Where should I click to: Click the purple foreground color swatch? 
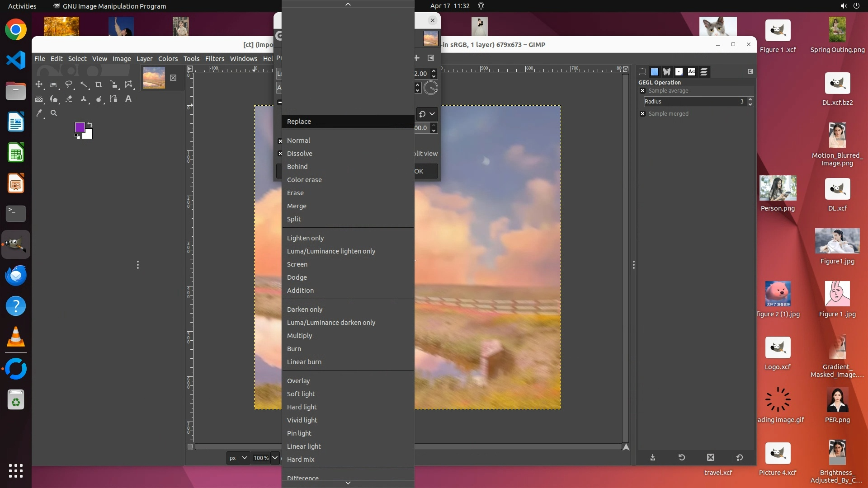(x=80, y=127)
